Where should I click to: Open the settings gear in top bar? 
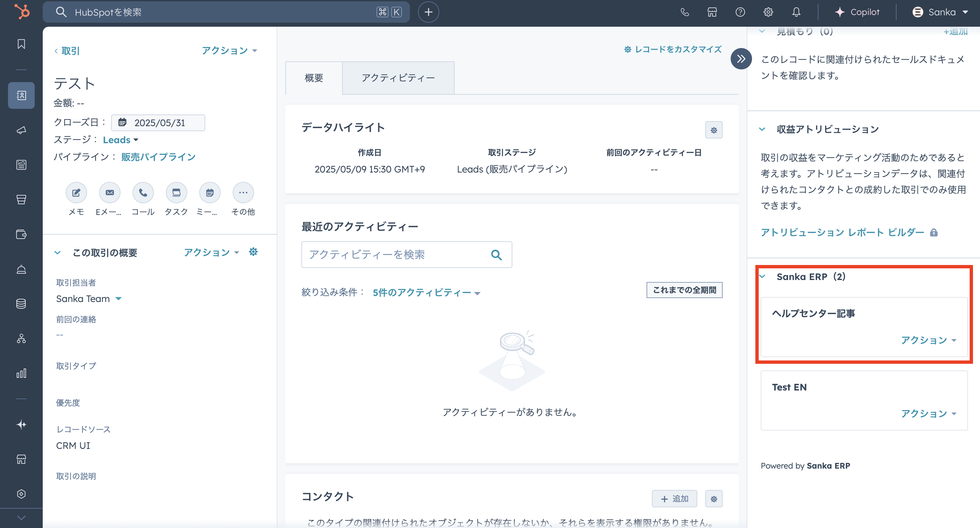(768, 12)
